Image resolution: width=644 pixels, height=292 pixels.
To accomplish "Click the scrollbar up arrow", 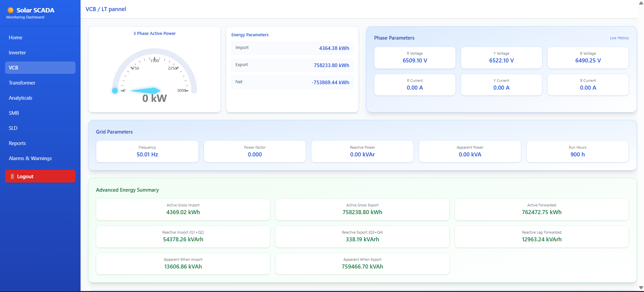I will pyautogui.click(x=641, y=3).
